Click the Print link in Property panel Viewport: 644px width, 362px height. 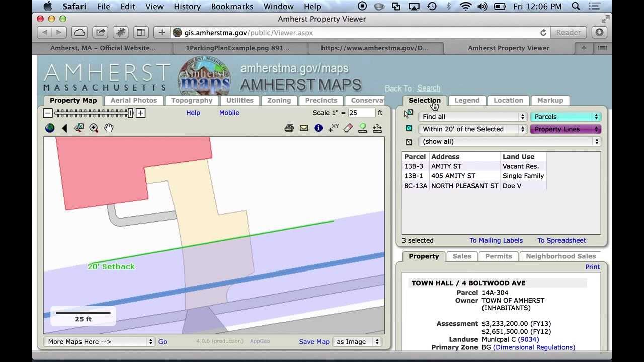(593, 267)
